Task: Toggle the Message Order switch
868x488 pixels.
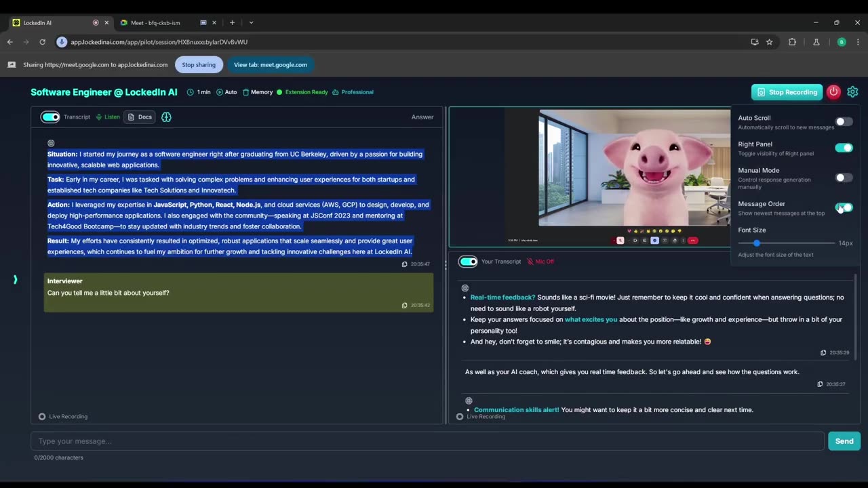Action: (844, 207)
